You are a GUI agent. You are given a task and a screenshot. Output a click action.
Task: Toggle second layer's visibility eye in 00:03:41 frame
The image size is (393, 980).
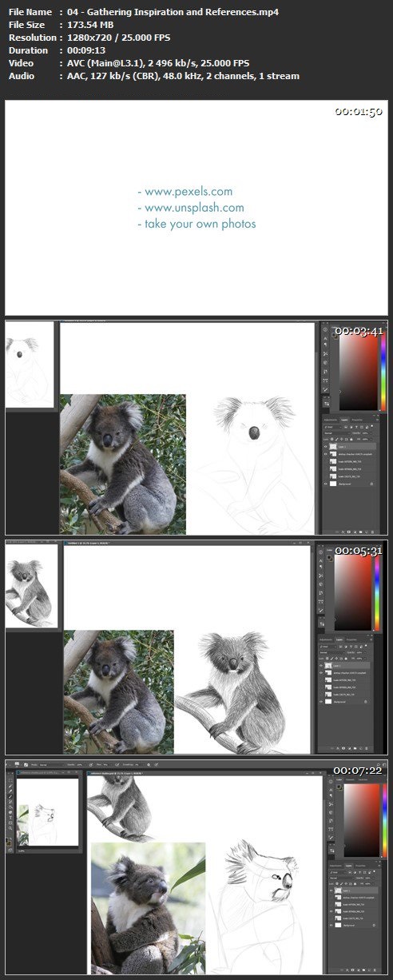(326, 454)
